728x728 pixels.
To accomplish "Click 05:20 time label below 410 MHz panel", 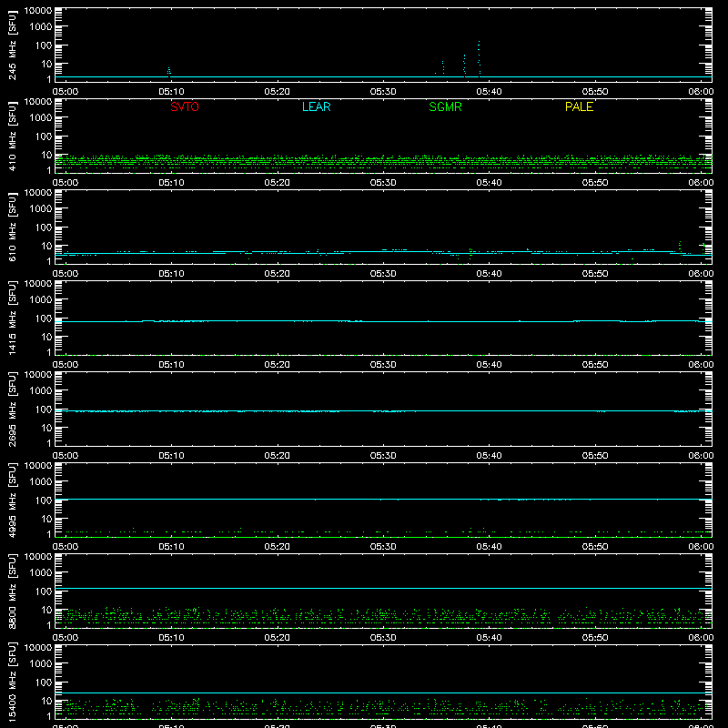I will click(278, 183).
